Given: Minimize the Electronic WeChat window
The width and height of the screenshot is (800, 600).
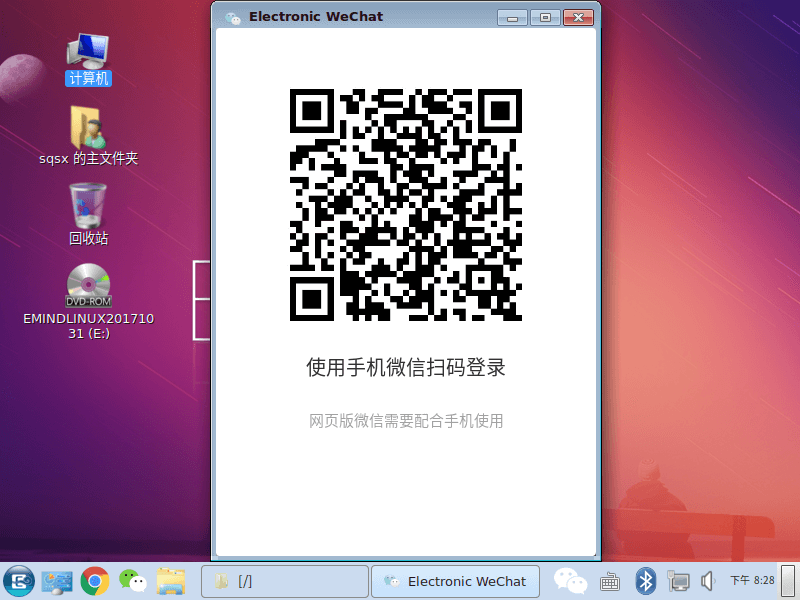Looking at the screenshot, I should click(512, 18).
